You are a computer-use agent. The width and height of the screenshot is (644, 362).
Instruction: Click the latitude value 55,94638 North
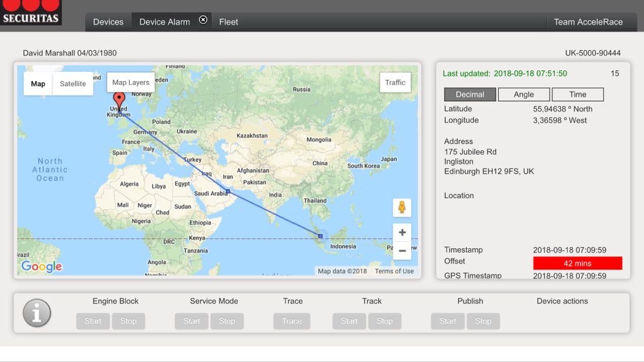pyautogui.click(x=563, y=109)
